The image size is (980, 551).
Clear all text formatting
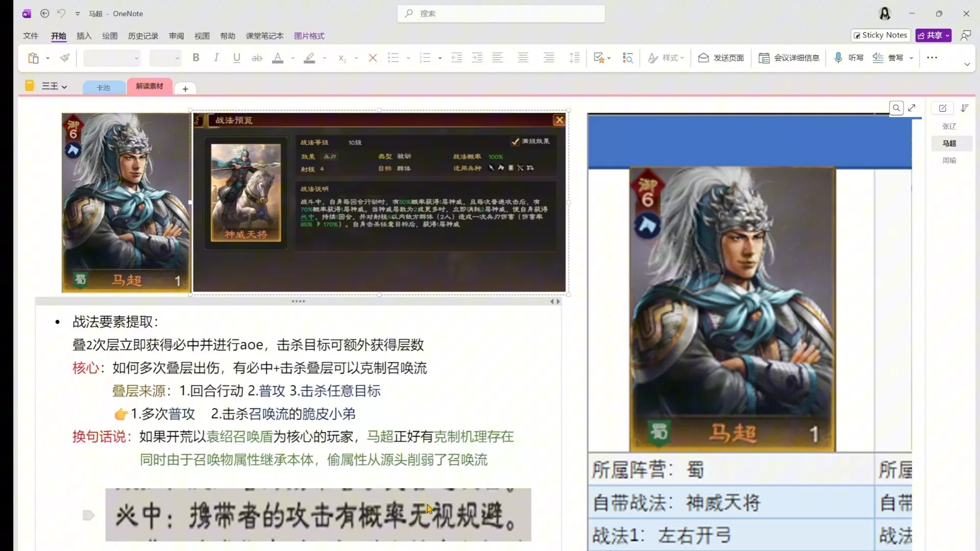click(373, 58)
